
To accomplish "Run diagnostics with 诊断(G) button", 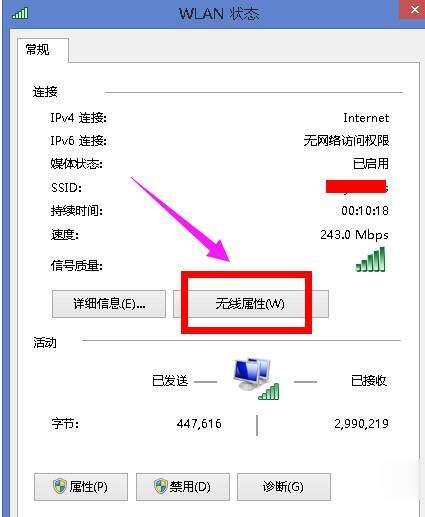I will tap(284, 487).
